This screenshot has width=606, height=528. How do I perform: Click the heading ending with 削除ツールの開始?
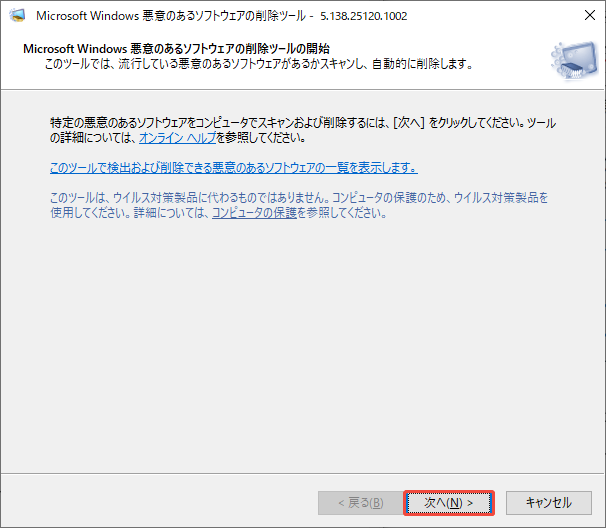pos(176,49)
